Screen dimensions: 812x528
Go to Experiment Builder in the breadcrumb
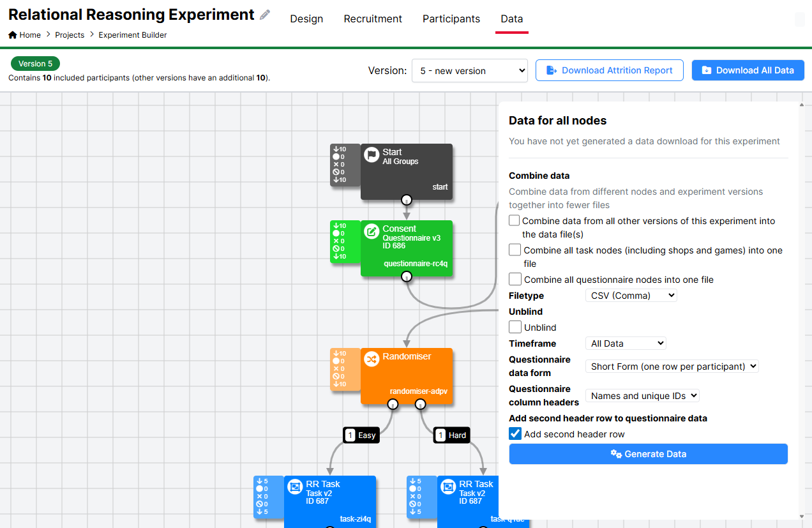133,35
